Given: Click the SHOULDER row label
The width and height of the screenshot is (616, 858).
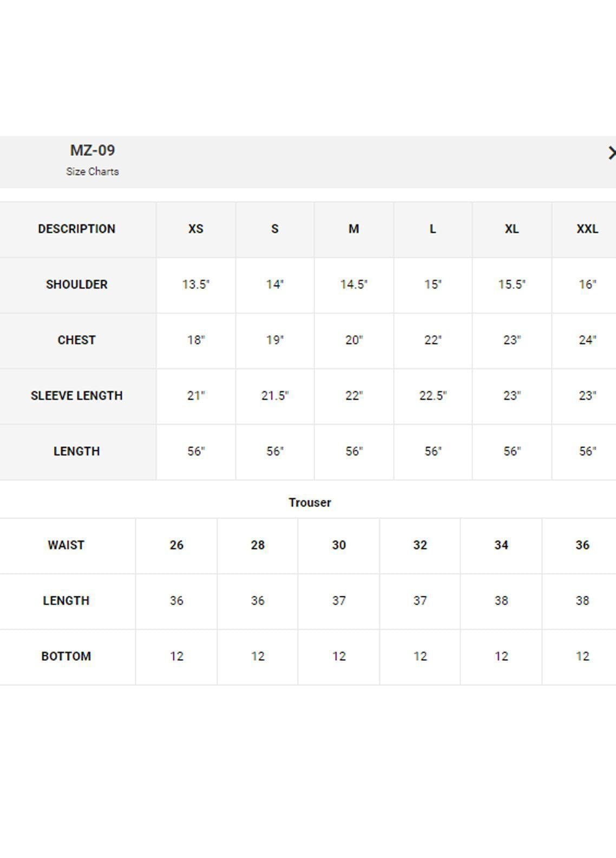Looking at the screenshot, I should pos(77,285).
